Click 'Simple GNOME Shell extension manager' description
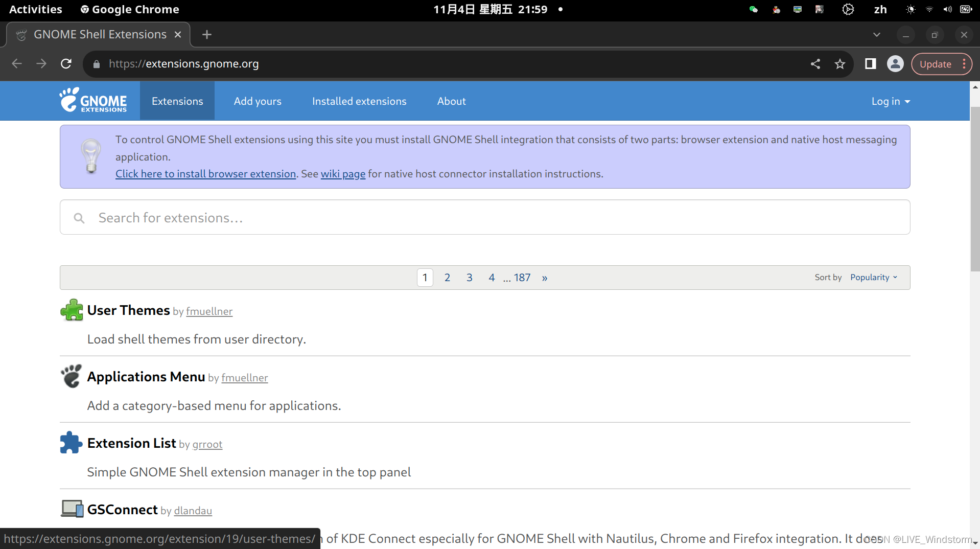The image size is (980, 549). (248, 472)
